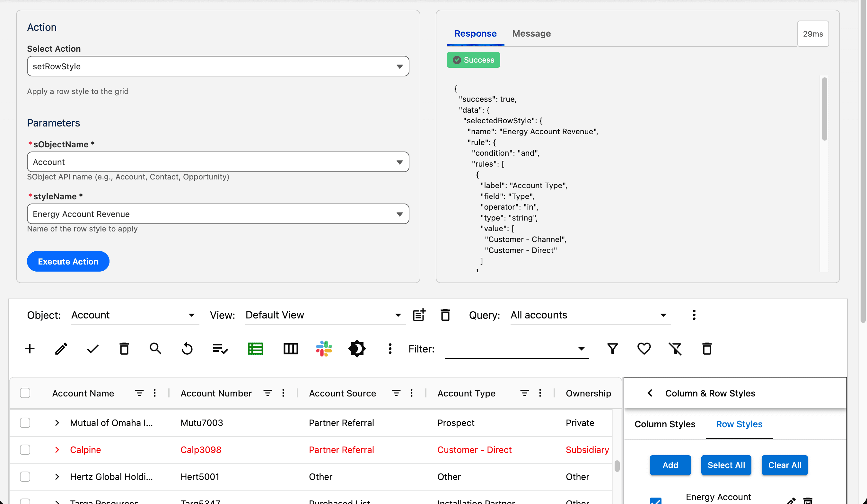Click the save view icon
Viewport: 867px width, 504px height.
click(x=419, y=315)
